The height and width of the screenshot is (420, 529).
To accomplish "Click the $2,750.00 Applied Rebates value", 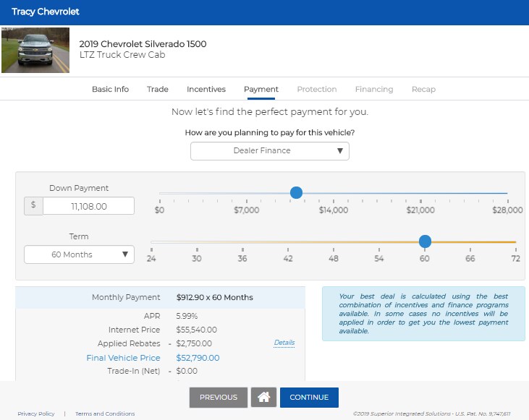I will tap(194, 343).
